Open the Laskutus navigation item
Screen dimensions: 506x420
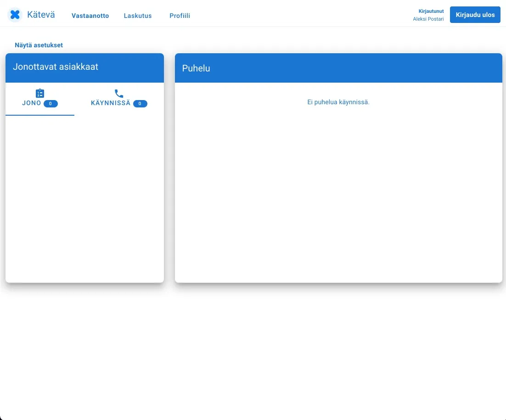(x=138, y=16)
